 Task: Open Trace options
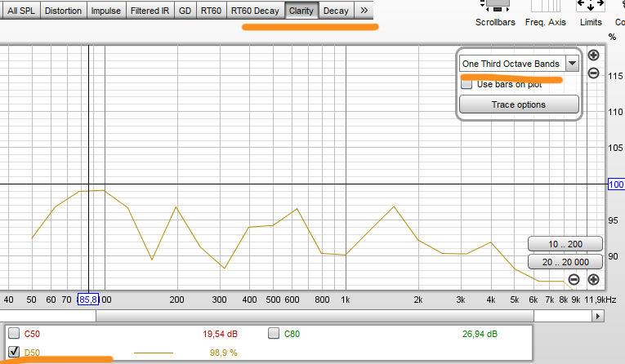click(x=519, y=104)
